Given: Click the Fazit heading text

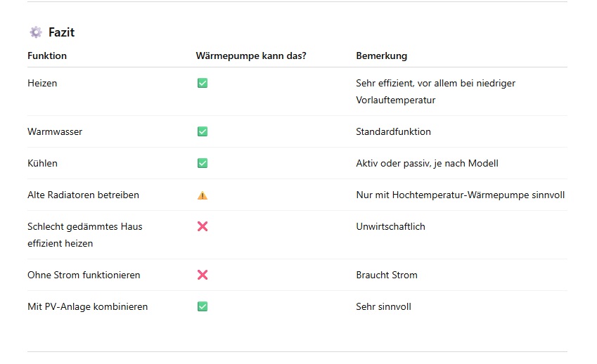Looking at the screenshot, I should (x=61, y=32).
